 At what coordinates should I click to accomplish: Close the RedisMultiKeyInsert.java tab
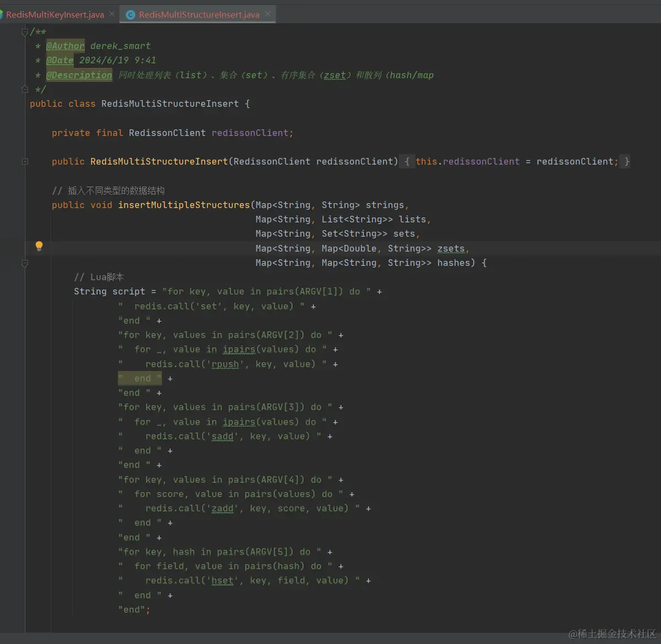click(x=112, y=14)
